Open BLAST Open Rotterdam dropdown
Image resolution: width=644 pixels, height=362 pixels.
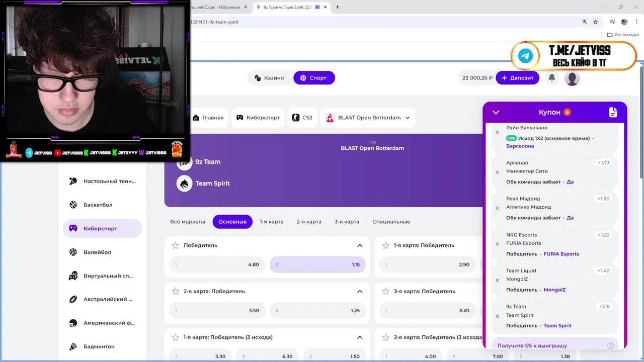point(368,118)
